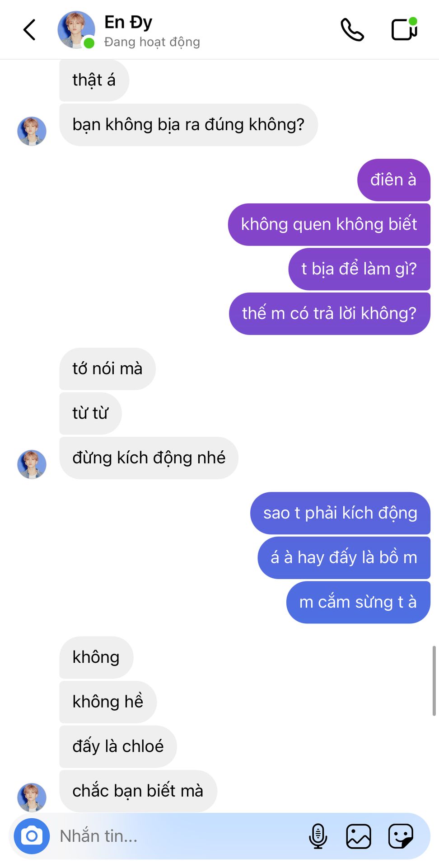This screenshot has width=439, height=868.
Task: Select the 'không quen không biết' bubble
Action: point(329,225)
